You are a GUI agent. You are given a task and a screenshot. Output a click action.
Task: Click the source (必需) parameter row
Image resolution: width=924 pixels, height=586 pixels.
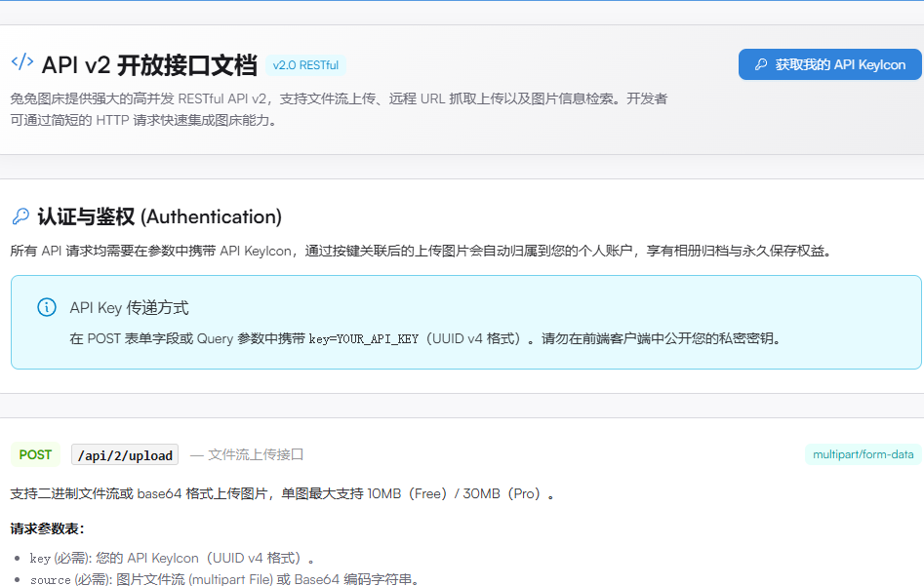(x=224, y=579)
